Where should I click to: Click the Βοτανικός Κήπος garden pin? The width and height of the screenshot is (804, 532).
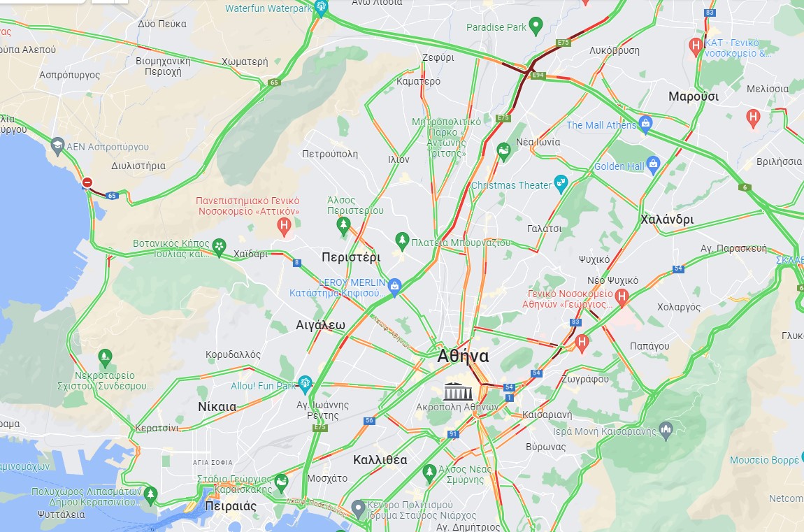[219, 247]
